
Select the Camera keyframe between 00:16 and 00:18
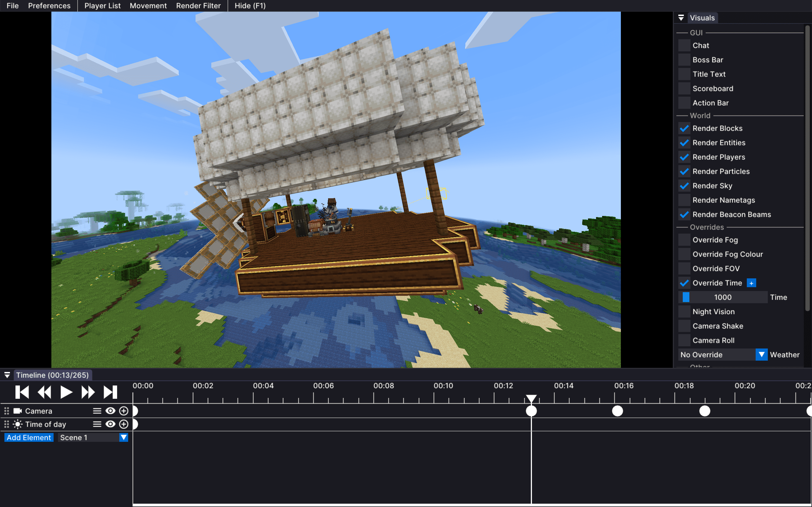tap(618, 411)
